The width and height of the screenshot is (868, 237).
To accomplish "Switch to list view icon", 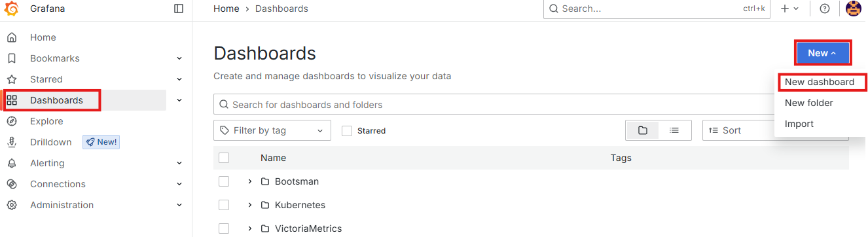I will [x=674, y=130].
